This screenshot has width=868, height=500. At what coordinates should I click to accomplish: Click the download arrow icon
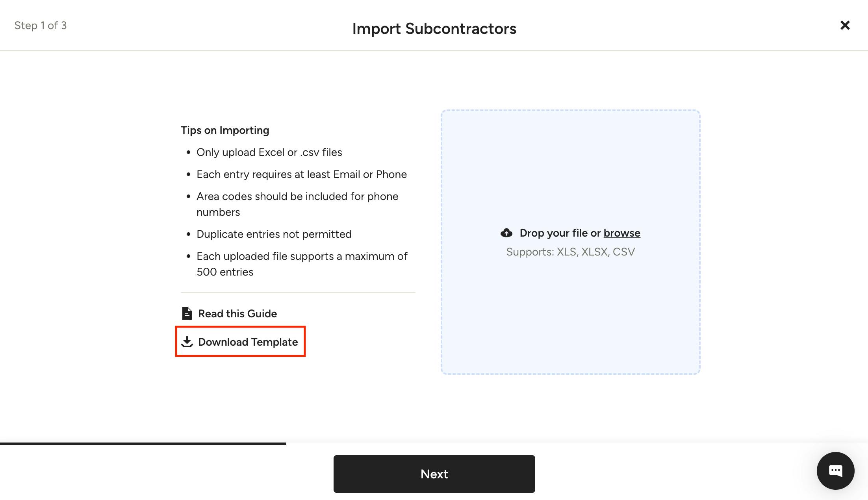pos(187,342)
